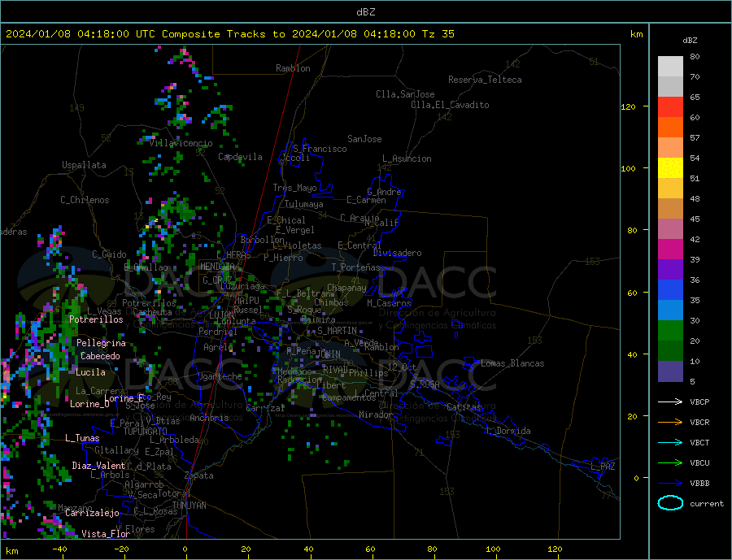Viewport: 732px width, 560px height.
Task: Click the Chapanay place label
Action: [346, 288]
